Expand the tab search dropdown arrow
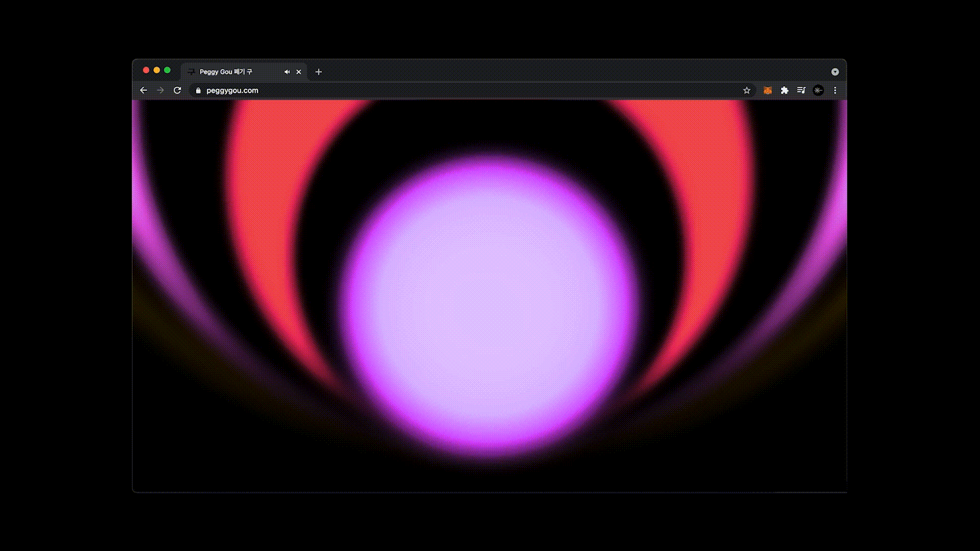The width and height of the screenshot is (980, 551). coord(835,72)
